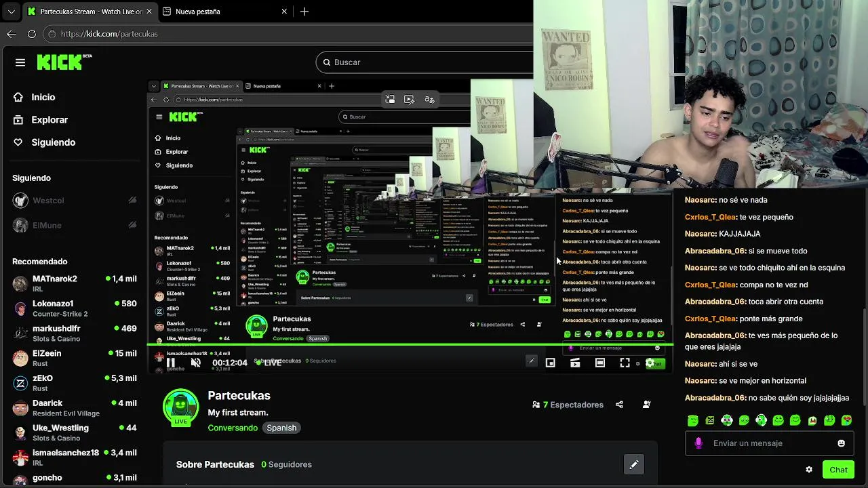868x488 pixels.
Task: Open the hamburger menu beside Kick logo
Action: tap(20, 62)
